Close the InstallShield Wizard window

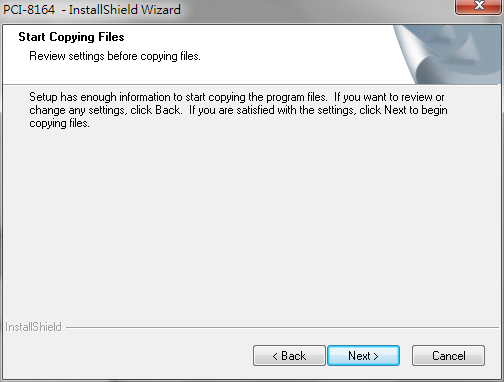pyautogui.click(x=479, y=6)
